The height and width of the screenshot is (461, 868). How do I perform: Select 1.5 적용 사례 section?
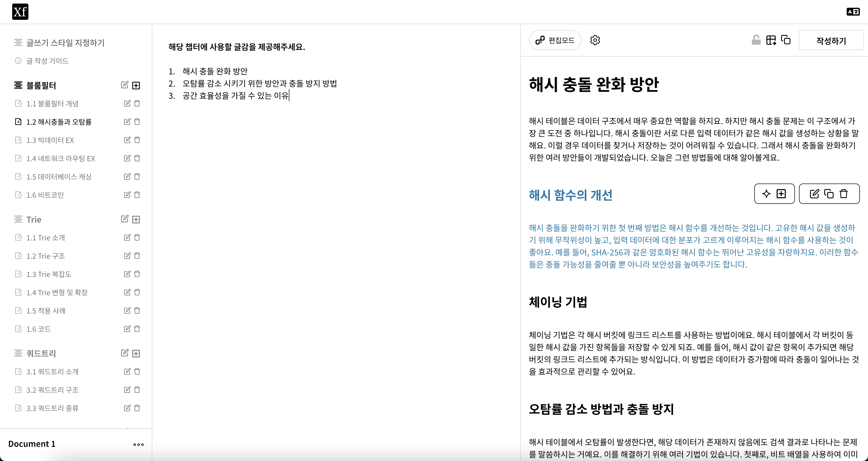click(x=46, y=310)
